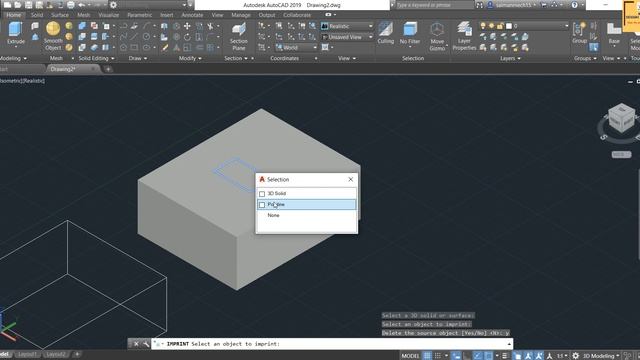Expand command history with up arrow
This screenshot has height=360, width=640.
509,344
